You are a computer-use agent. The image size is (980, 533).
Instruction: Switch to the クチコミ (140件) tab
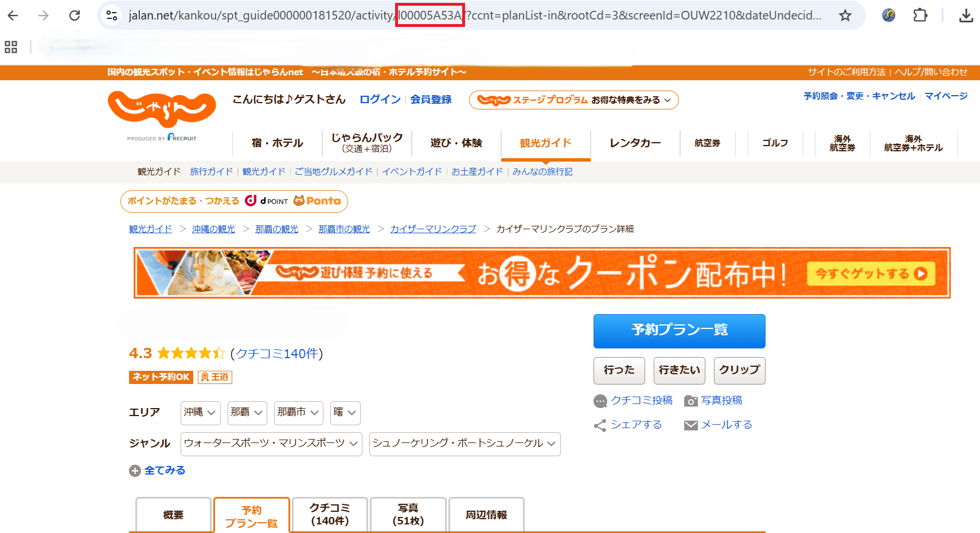[330, 515]
